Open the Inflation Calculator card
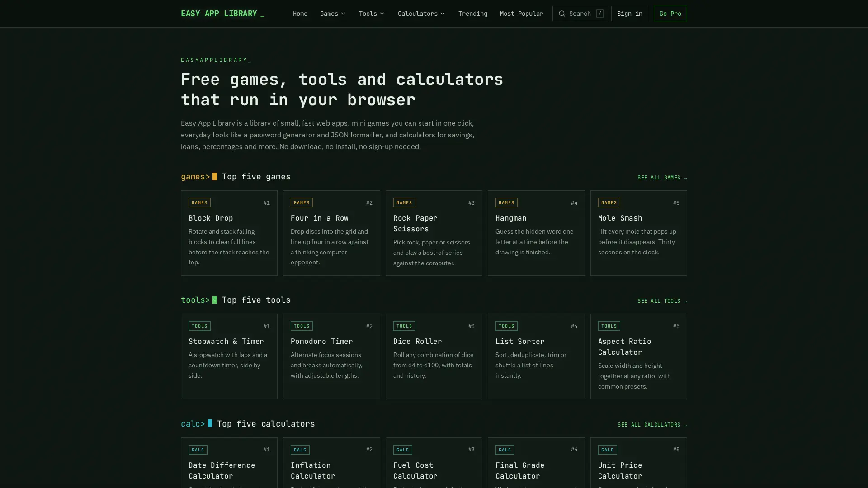Viewport: 868px width, 488px height. [331, 463]
